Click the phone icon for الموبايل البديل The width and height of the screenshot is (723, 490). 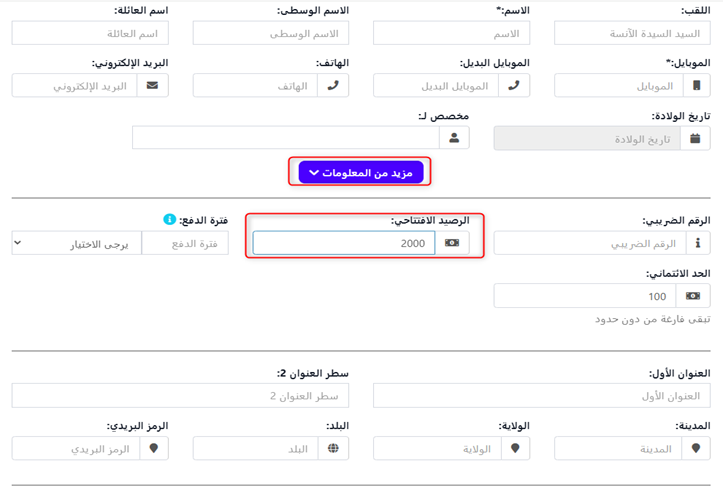514,85
